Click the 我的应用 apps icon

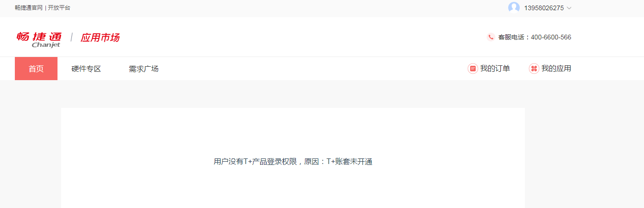(534, 69)
